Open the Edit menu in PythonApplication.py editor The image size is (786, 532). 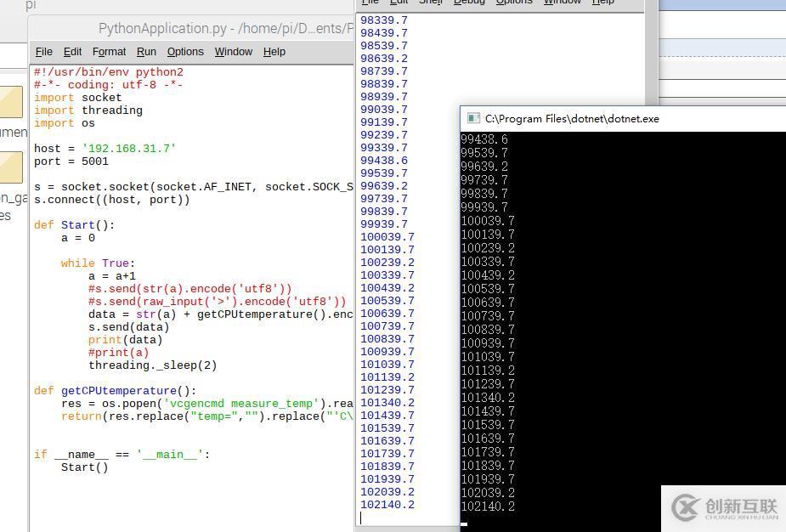[72, 52]
